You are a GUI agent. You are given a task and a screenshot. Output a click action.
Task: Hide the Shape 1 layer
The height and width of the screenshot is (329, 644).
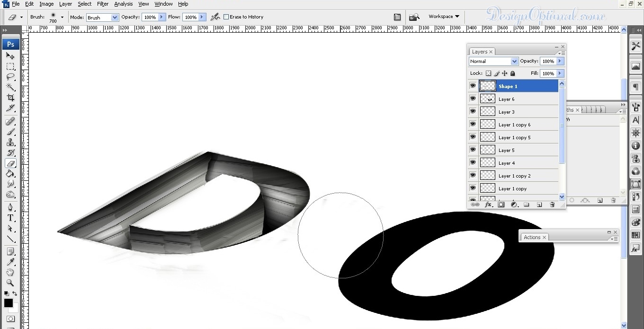tap(473, 86)
